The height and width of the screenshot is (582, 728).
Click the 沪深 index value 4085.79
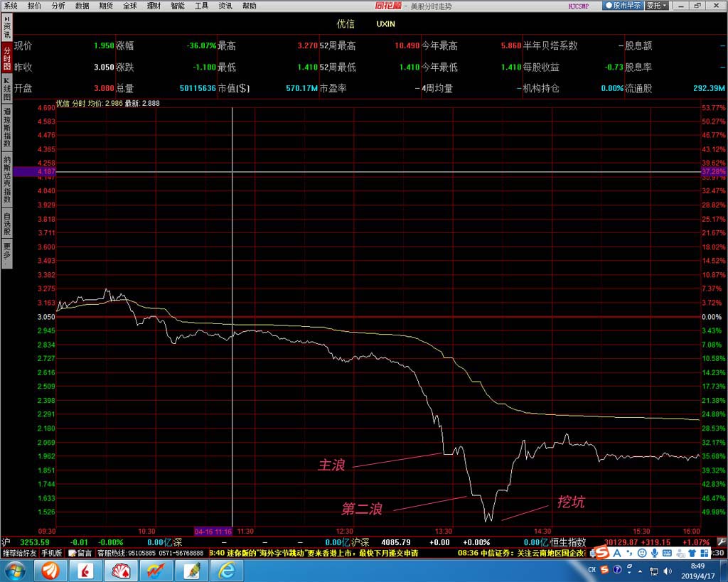click(395, 542)
